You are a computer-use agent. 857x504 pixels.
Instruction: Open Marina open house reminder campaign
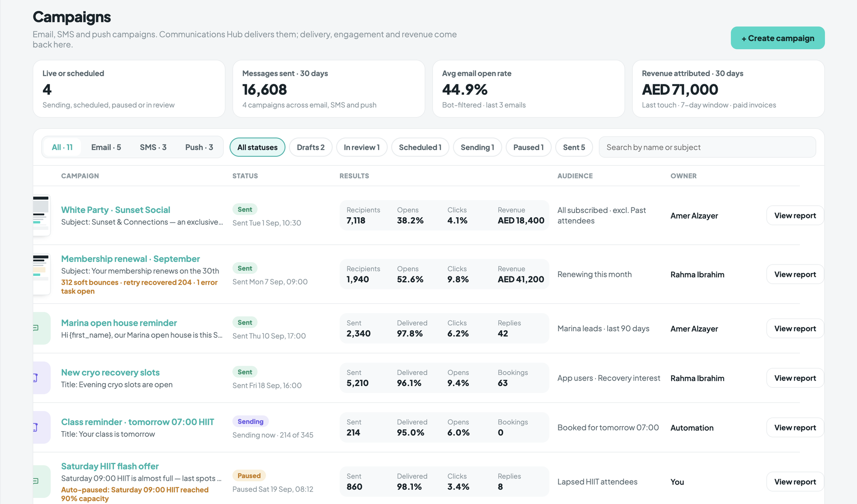(119, 323)
